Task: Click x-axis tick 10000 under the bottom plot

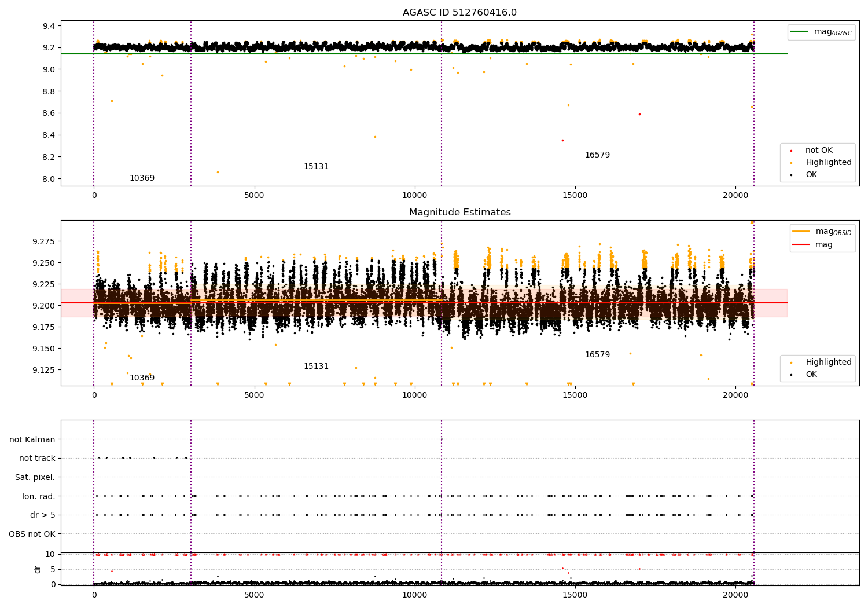Action: coord(415,594)
